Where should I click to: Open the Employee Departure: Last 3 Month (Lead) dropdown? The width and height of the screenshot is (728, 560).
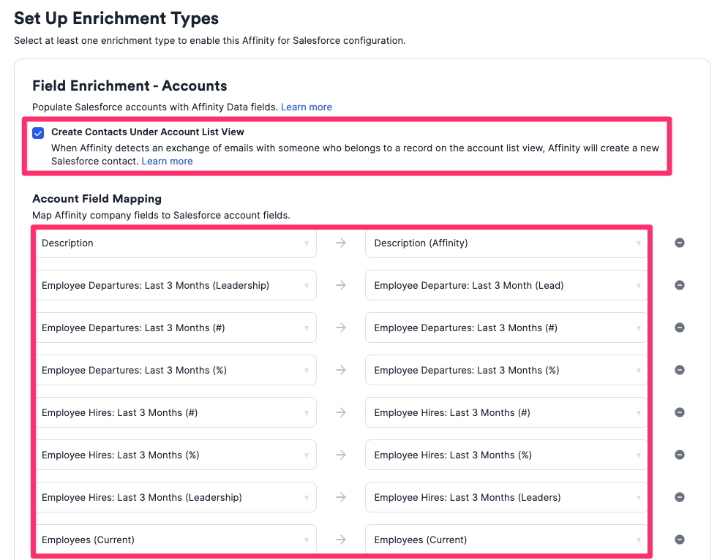505,285
